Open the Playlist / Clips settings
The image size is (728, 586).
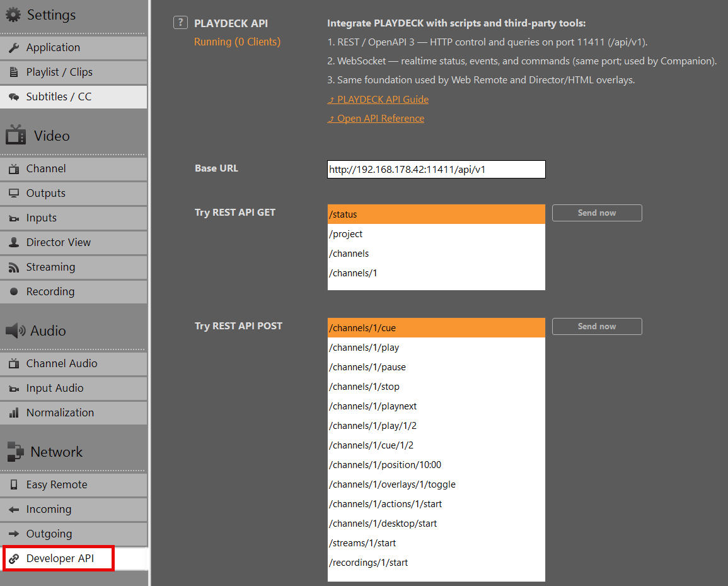[73, 72]
